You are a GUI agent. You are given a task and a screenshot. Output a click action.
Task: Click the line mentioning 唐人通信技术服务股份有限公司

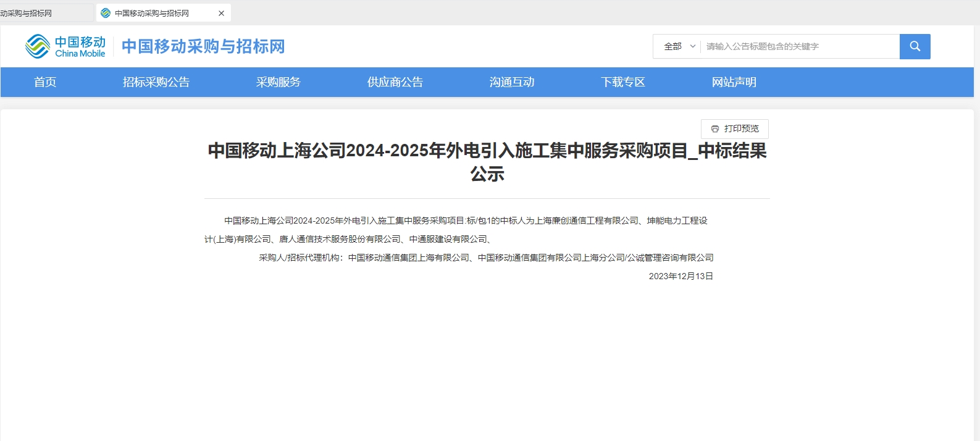pyautogui.click(x=348, y=239)
